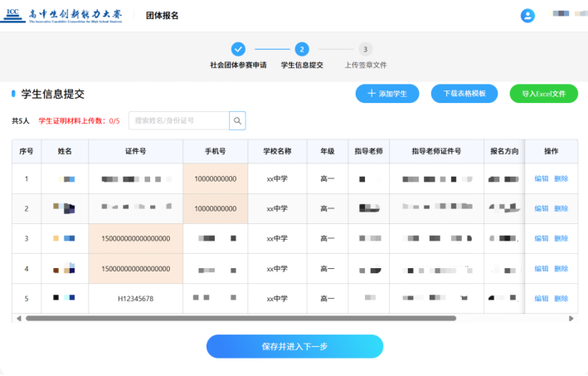
Task: Focus the 搜索姓名/身份证号 search field
Action: coord(178,121)
